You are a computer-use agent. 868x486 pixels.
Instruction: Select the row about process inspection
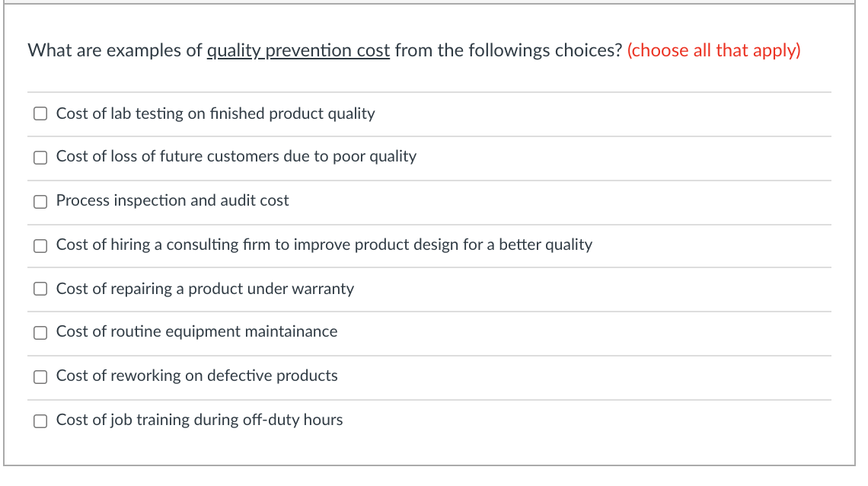(172, 201)
